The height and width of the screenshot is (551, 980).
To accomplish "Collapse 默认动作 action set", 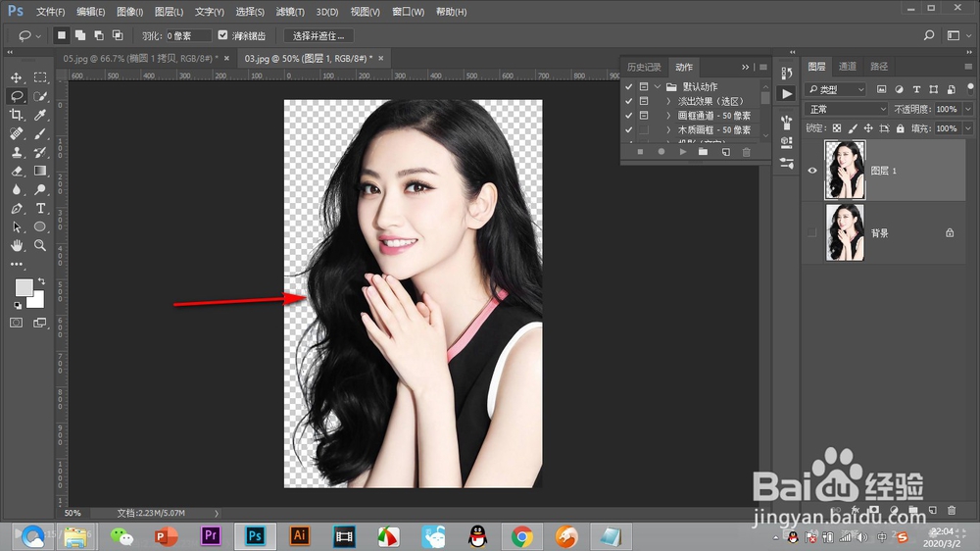I will [658, 86].
